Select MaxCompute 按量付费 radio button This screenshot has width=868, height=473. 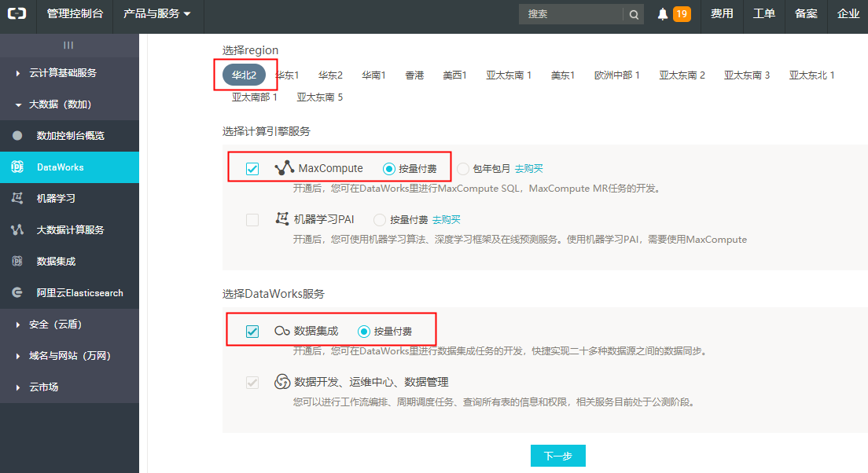389,169
